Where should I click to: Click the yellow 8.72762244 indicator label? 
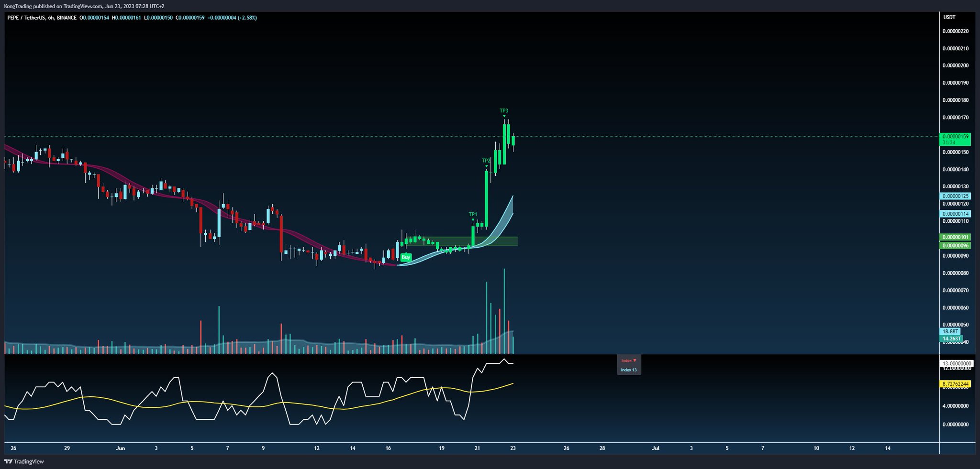pos(955,384)
